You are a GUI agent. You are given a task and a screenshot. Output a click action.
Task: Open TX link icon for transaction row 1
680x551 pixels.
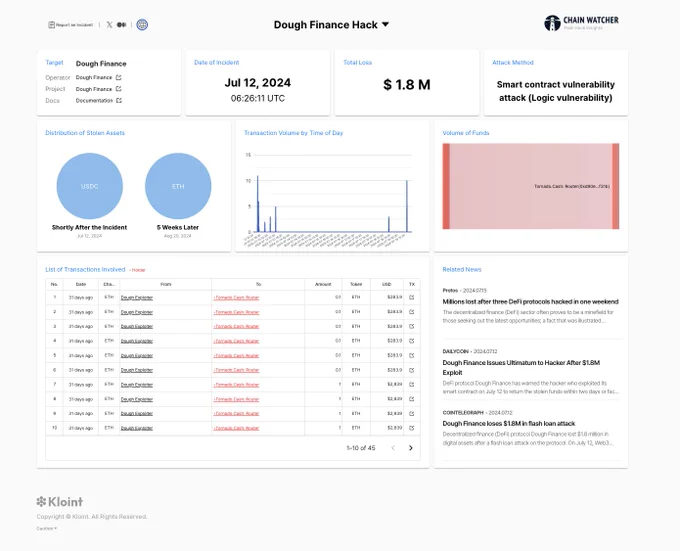click(x=412, y=297)
